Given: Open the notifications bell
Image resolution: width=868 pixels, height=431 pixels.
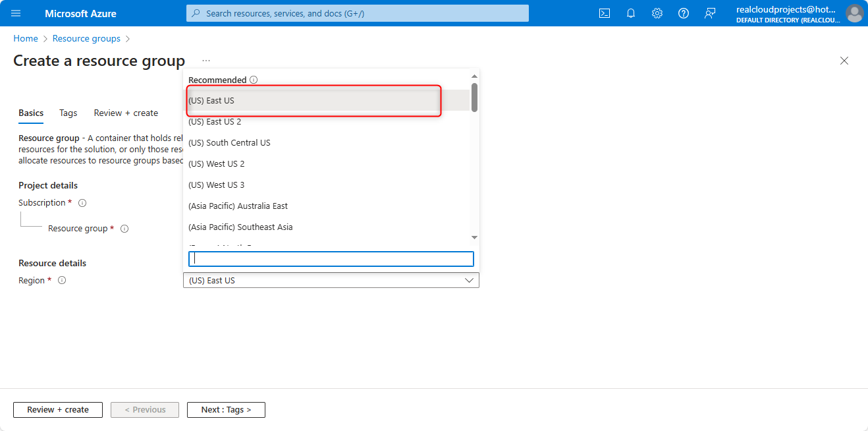Looking at the screenshot, I should point(631,13).
